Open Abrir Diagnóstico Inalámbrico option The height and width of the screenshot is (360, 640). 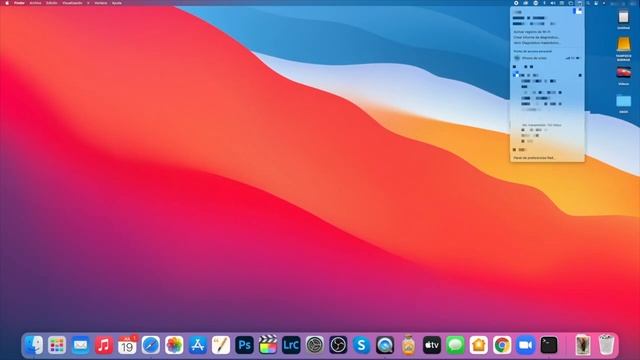coord(537,42)
